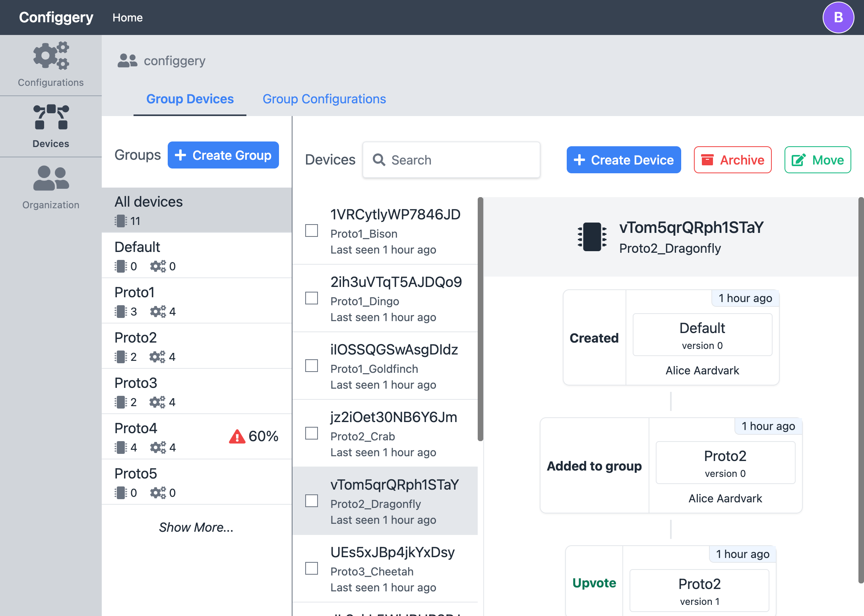Expand groups list with Show More

[x=196, y=527]
